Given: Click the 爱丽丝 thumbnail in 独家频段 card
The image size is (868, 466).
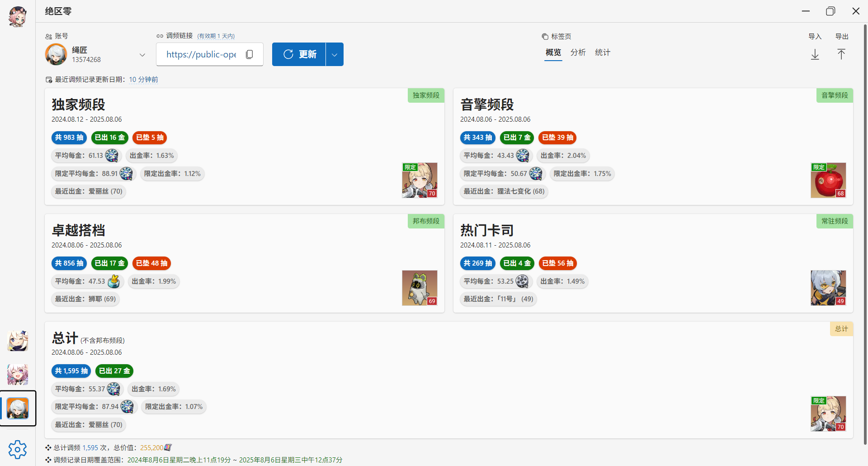Looking at the screenshot, I should pos(420,180).
